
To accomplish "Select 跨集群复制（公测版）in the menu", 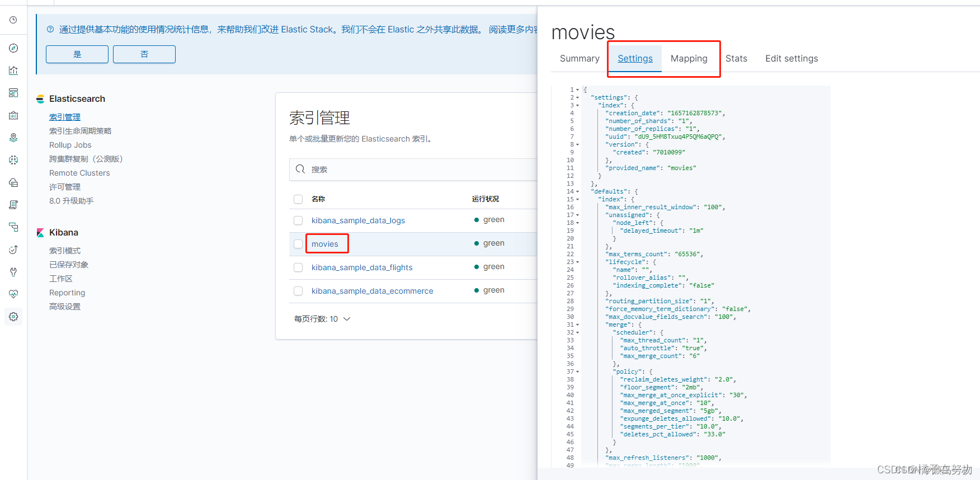I will tap(86, 159).
